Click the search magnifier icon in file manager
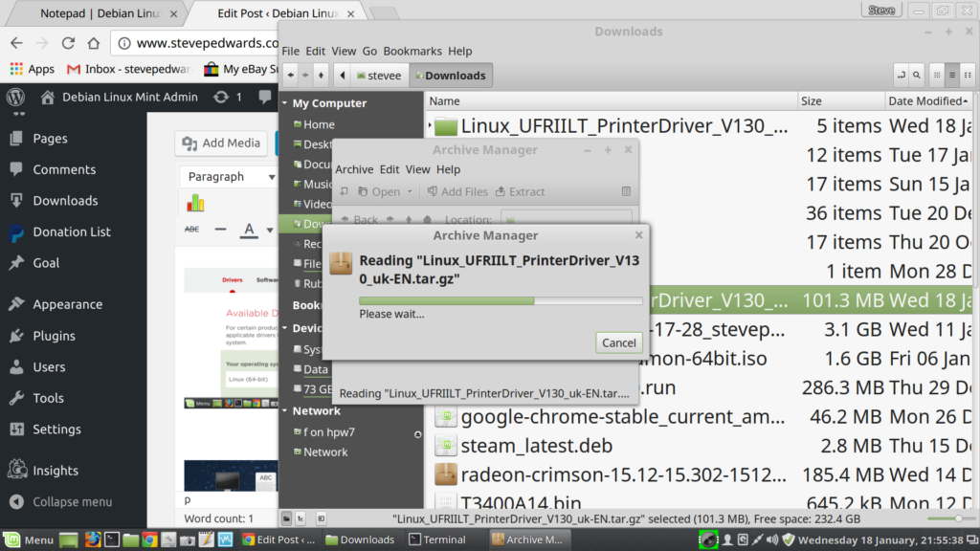The height and width of the screenshot is (551, 980). [x=917, y=76]
